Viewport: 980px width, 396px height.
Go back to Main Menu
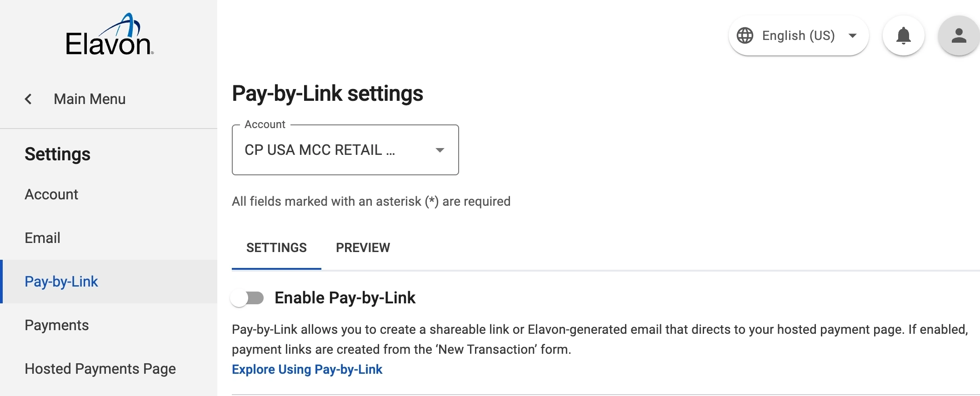pos(90,99)
